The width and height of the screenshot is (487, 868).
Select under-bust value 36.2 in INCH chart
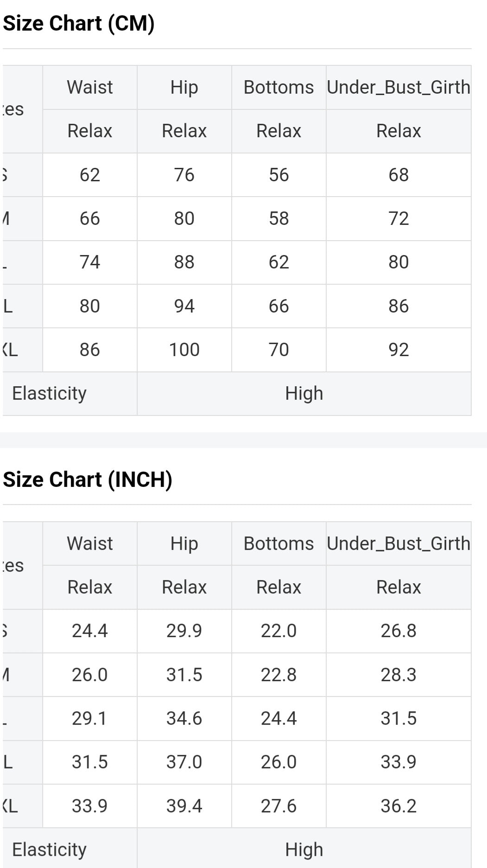[x=398, y=806]
